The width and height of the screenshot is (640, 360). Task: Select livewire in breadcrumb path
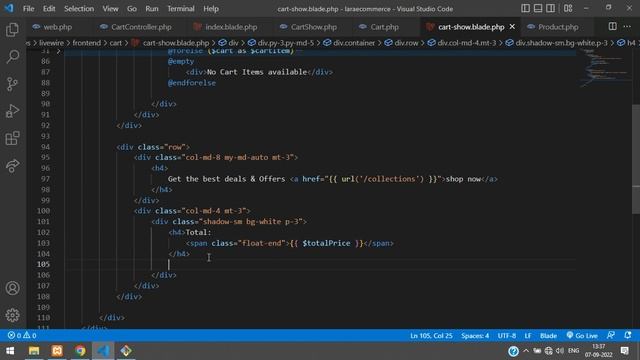point(51,42)
